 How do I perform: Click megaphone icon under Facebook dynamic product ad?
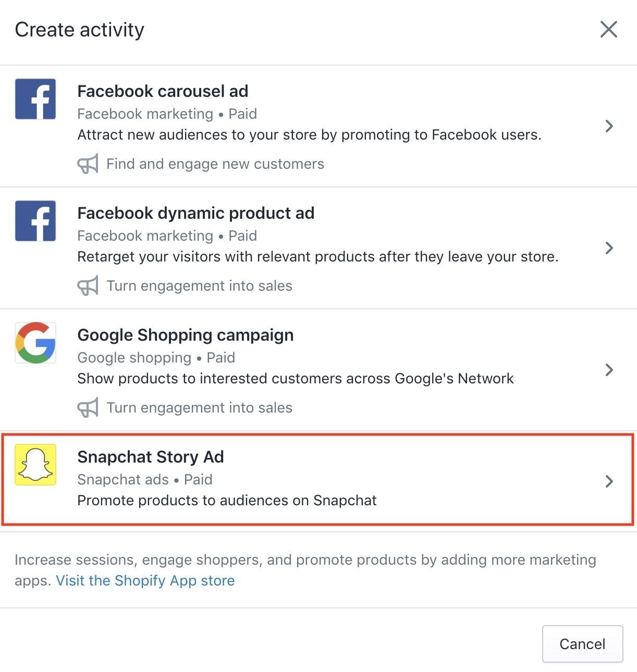pos(88,286)
